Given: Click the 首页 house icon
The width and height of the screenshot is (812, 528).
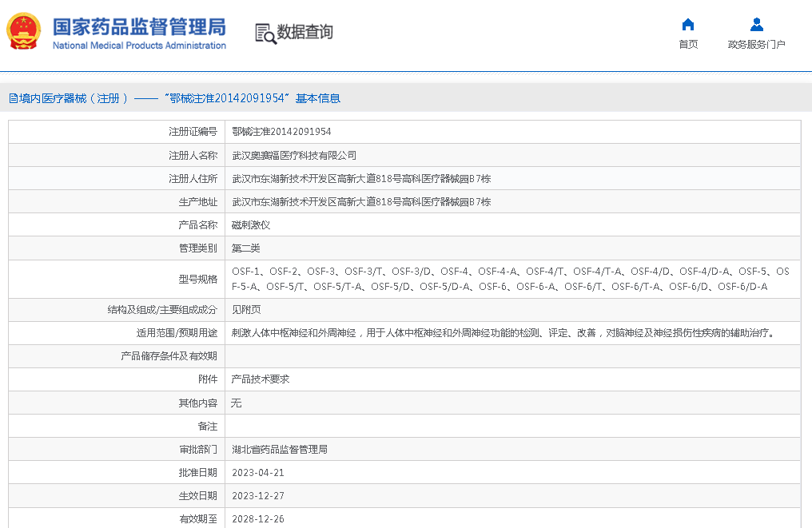Looking at the screenshot, I should coord(687,24).
